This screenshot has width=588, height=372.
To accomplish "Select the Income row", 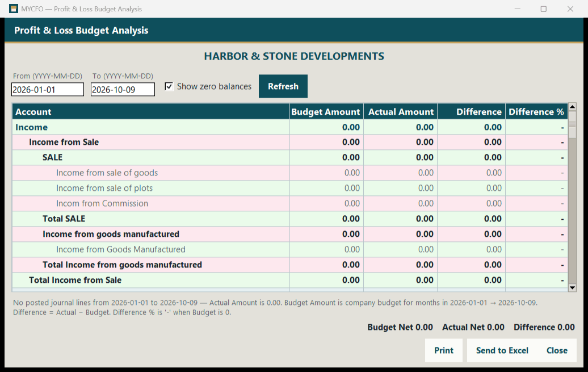I will click(x=290, y=127).
